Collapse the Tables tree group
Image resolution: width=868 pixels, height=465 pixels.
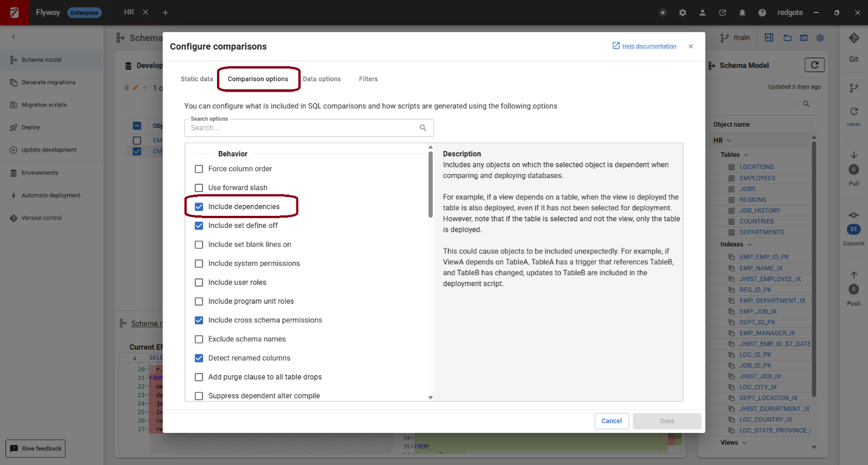tap(746, 155)
